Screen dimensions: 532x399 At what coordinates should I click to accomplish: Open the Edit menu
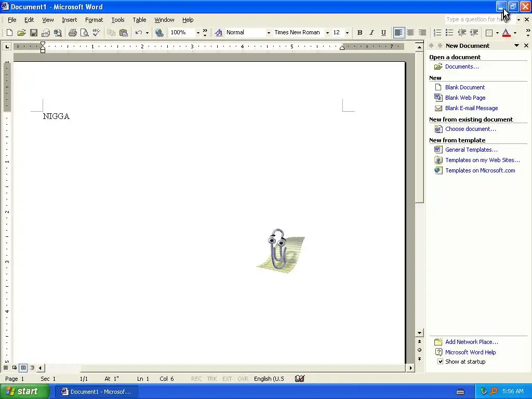coord(29,20)
